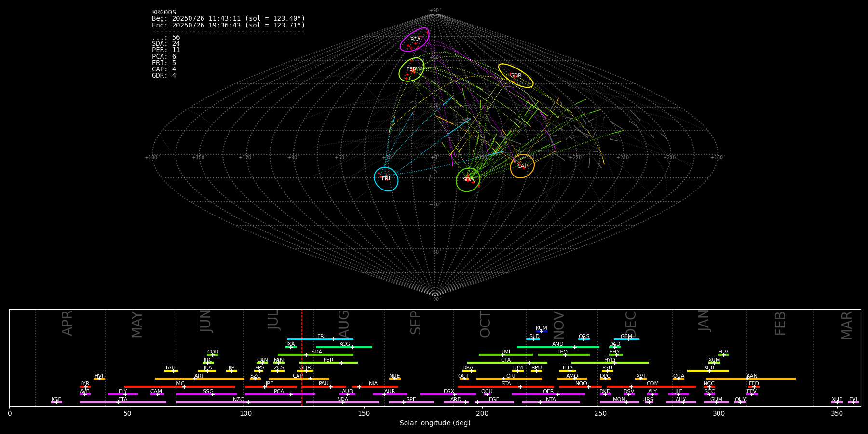Click the SPE shower bar in timeline
This screenshot has height=434, width=868.
[411, 402]
